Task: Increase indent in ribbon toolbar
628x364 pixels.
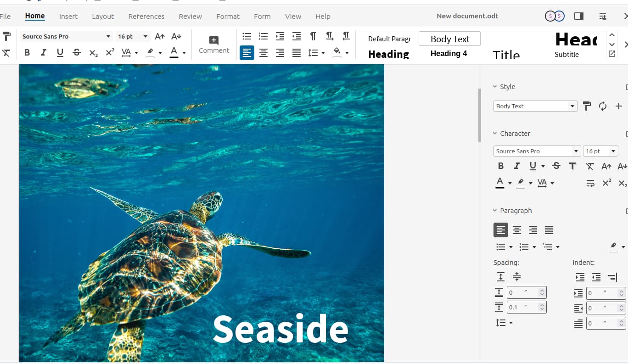Action: tap(280, 36)
